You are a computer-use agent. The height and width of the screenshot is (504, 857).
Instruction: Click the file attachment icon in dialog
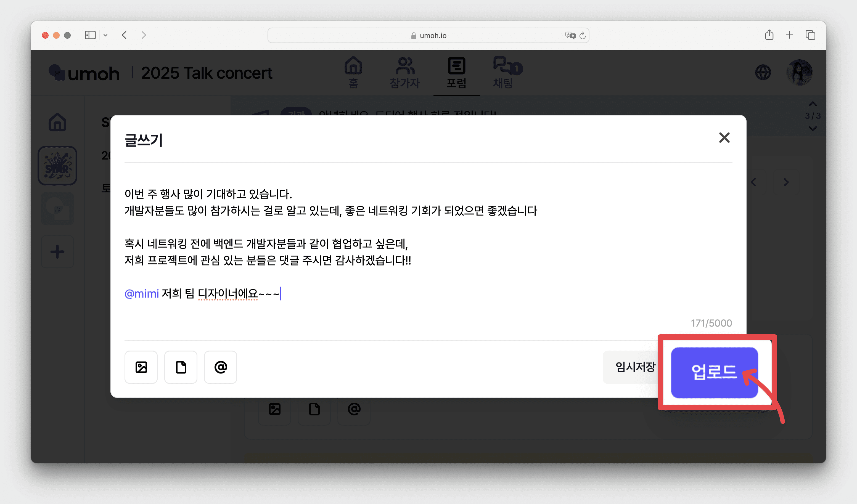point(181,367)
